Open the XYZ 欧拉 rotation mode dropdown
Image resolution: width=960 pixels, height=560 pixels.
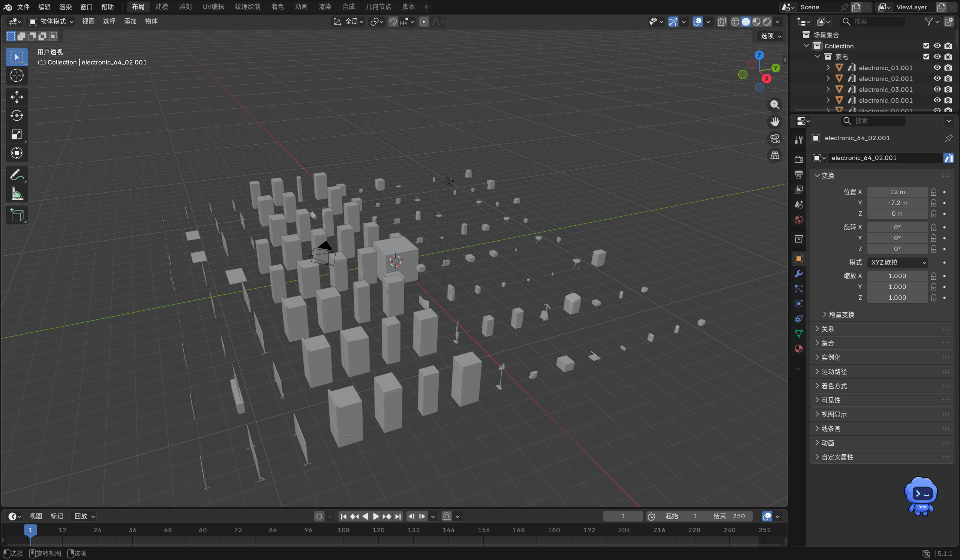point(897,262)
